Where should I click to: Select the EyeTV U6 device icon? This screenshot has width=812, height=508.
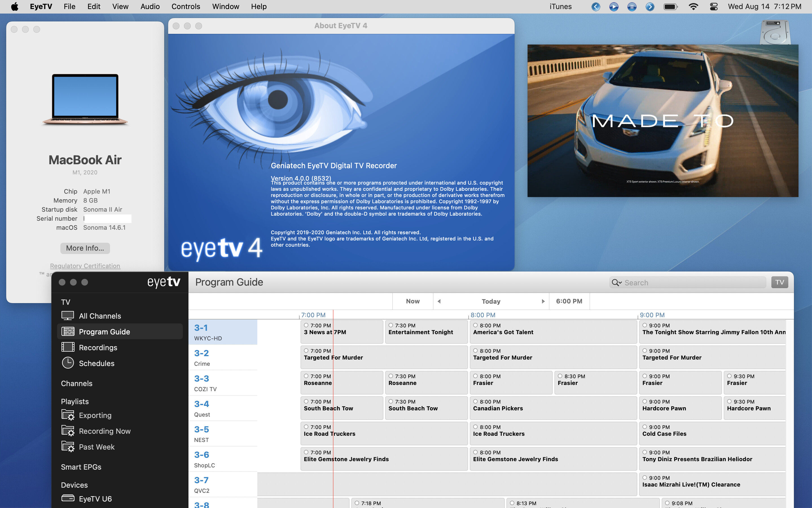coord(67,498)
